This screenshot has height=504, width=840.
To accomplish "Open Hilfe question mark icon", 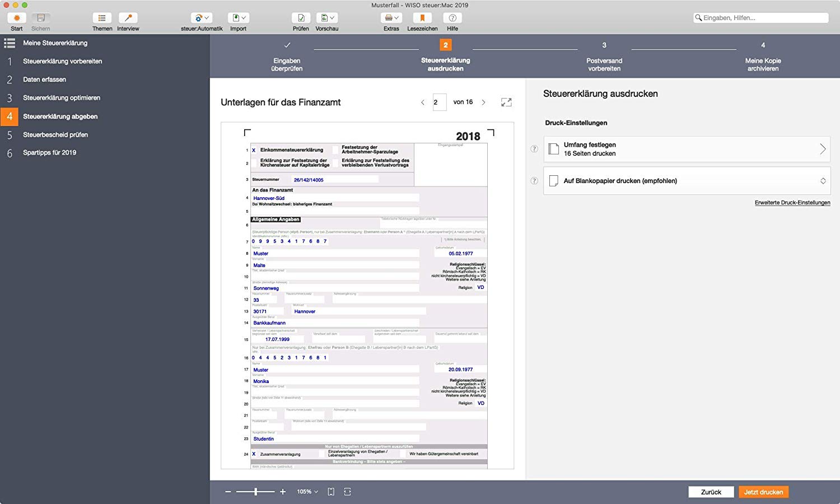I will tap(452, 18).
